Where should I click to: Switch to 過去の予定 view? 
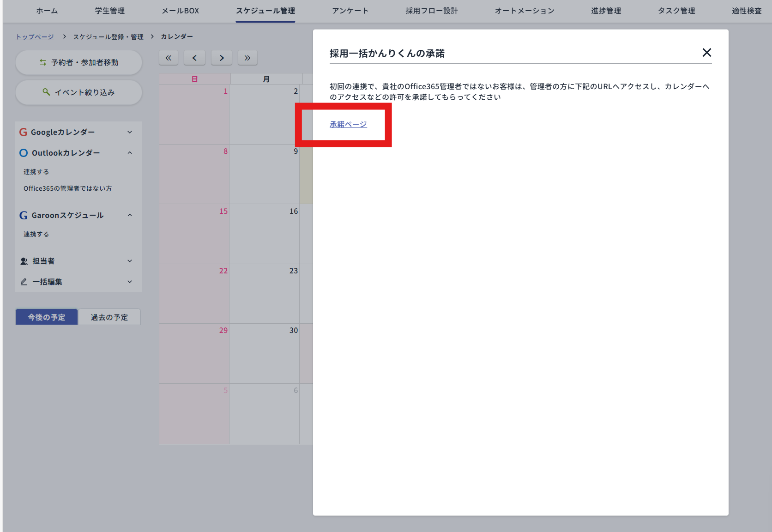(109, 317)
